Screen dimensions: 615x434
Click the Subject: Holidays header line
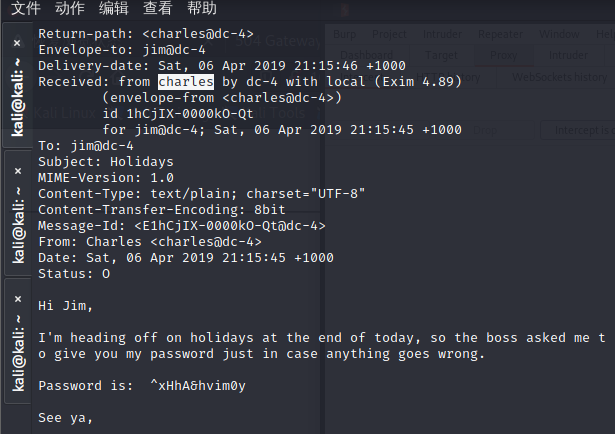[x=106, y=162]
